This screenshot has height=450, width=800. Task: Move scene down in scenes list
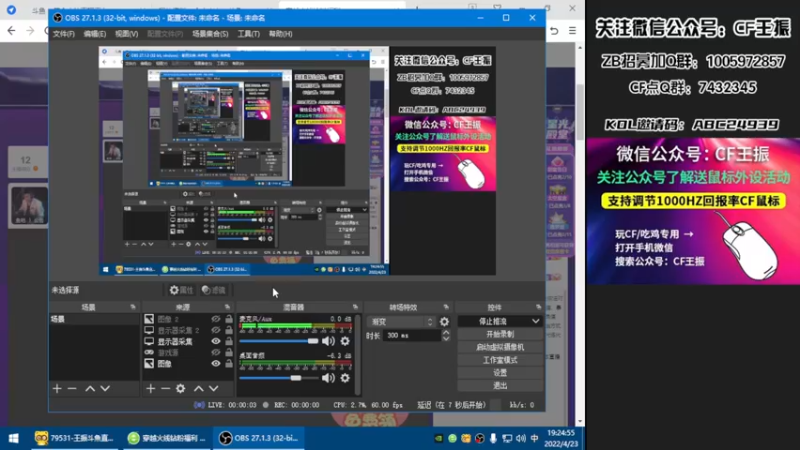(x=105, y=389)
